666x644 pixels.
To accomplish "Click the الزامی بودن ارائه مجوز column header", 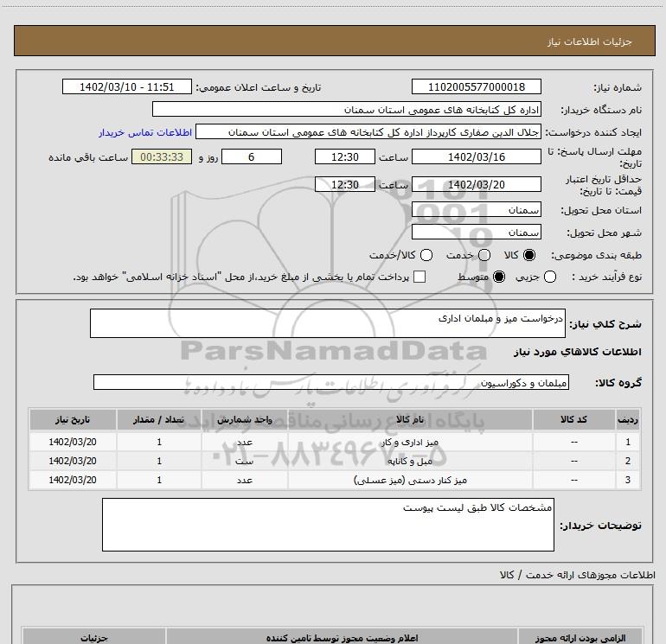I will tap(580, 638).
